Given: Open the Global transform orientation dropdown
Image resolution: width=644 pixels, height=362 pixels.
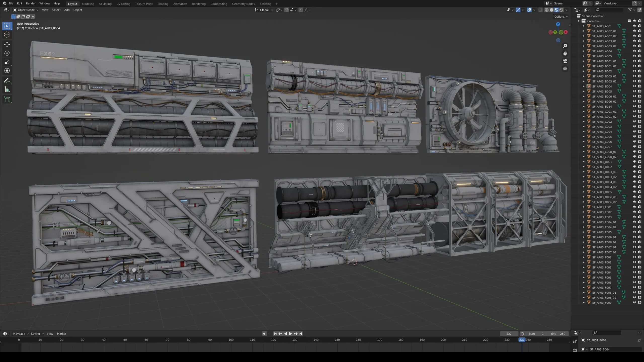Looking at the screenshot, I should [x=264, y=10].
